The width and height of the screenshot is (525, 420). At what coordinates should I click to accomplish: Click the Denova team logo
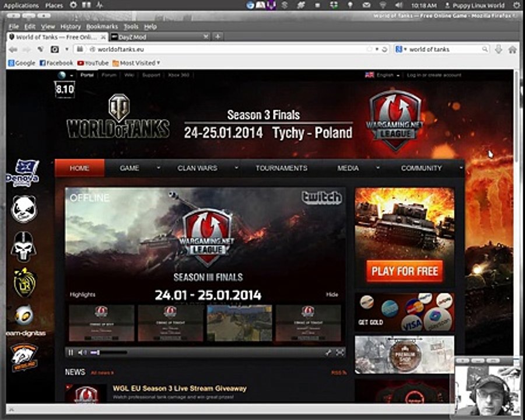23,173
